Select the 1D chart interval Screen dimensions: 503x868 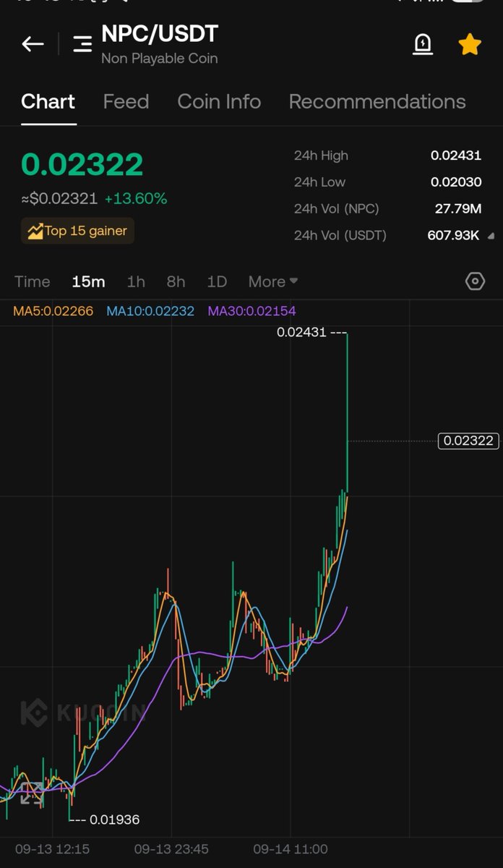click(x=217, y=281)
